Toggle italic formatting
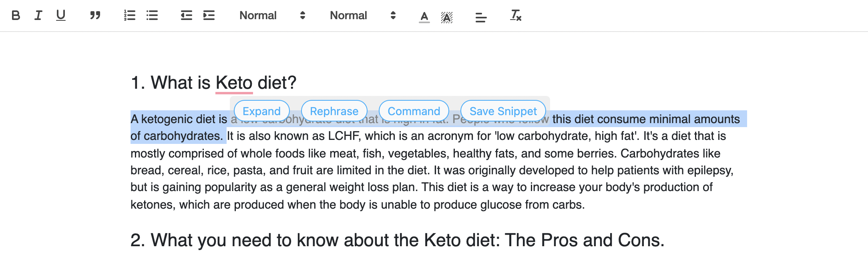Screen dimensions: 868x267 [38, 16]
